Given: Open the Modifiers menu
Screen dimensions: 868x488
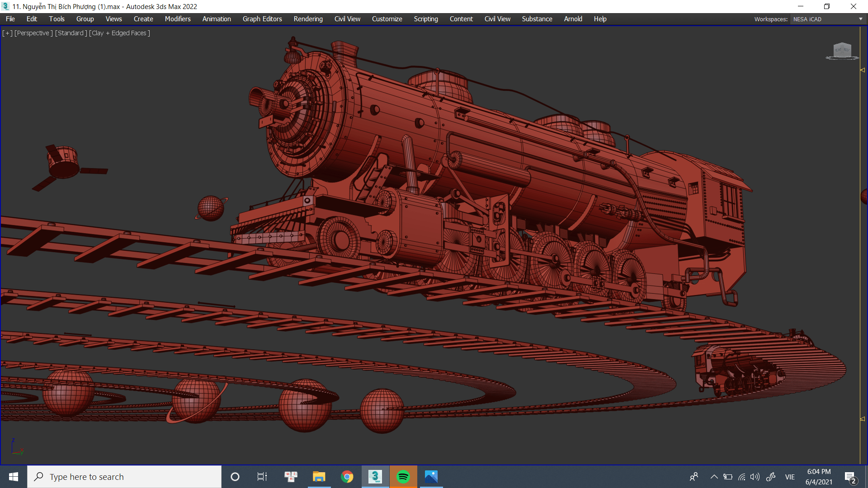Looking at the screenshot, I should [x=177, y=19].
